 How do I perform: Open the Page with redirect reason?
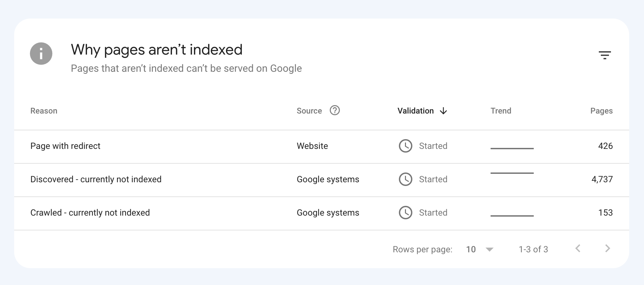65,146
